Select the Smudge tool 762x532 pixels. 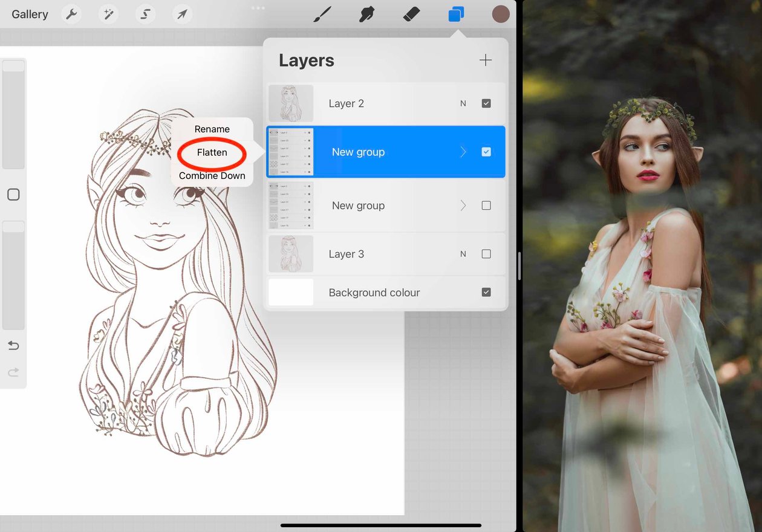click(366, 15)
